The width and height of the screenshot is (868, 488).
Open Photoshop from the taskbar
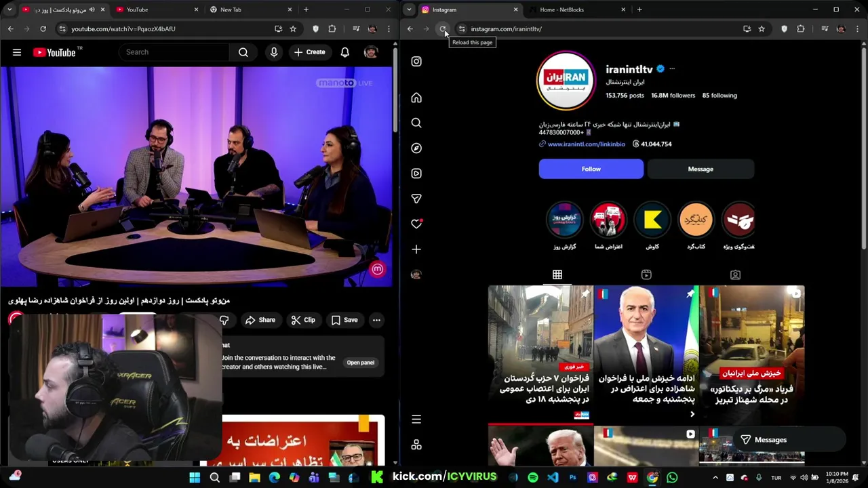coord(573,478)
